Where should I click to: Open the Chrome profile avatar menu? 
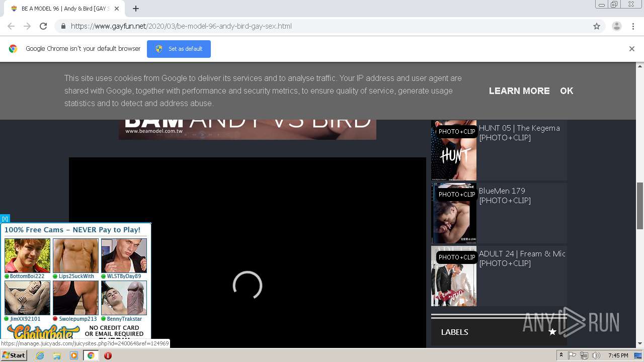tap(617, 26)
